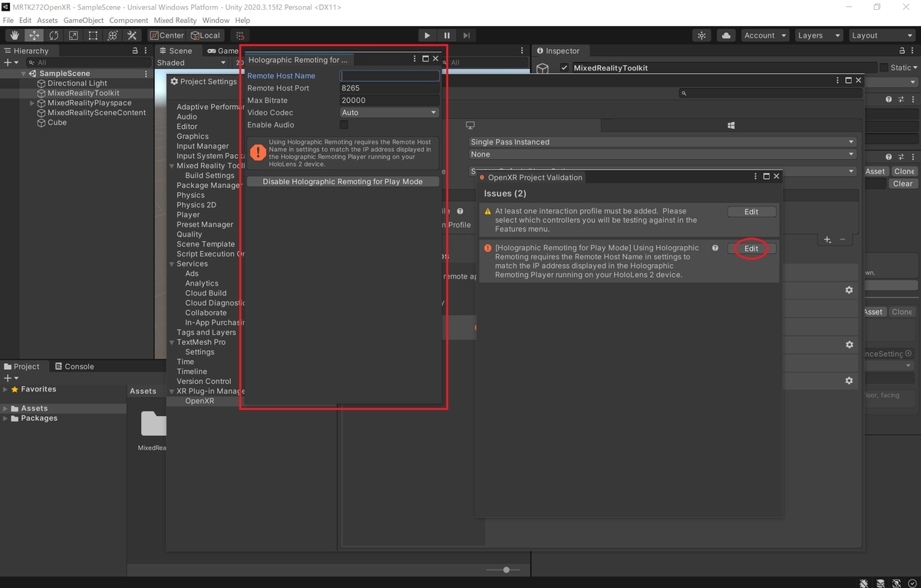Click the plus button in interaction profiles
The height and width of the screenshot is (588, 921).
pos(827,239)
